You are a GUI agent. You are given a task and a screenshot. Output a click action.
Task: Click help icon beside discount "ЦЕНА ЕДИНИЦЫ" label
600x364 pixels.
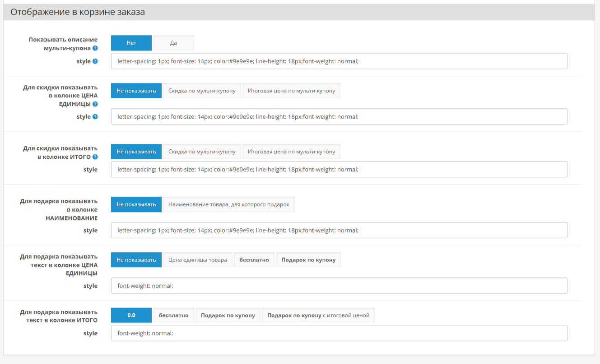coord(95,104)
